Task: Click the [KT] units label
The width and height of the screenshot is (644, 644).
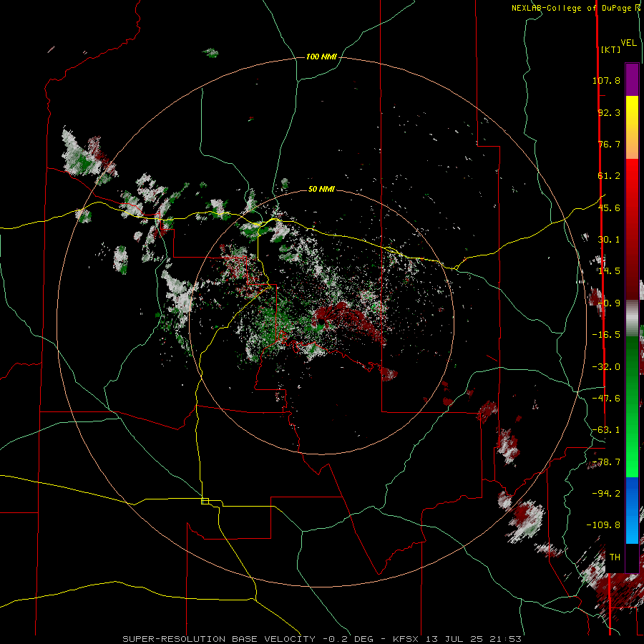Action: pos(611,49)
